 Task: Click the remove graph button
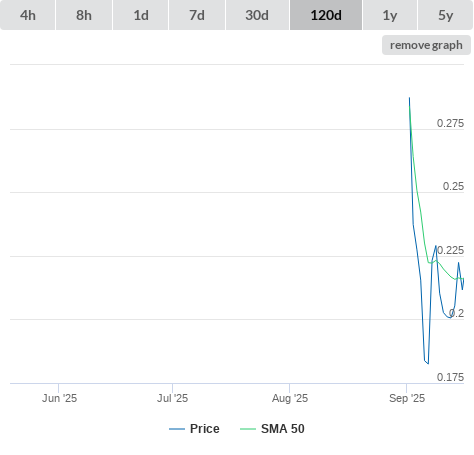(426, 45)
